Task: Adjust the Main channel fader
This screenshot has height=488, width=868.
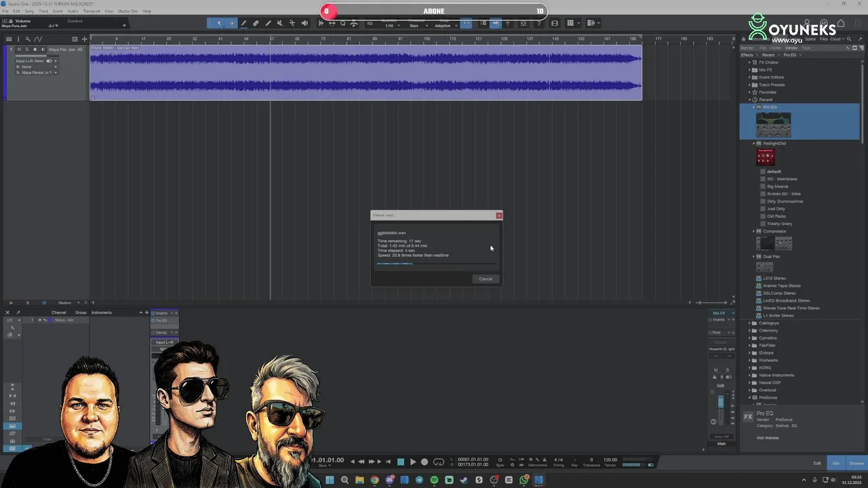Action: 721,401
